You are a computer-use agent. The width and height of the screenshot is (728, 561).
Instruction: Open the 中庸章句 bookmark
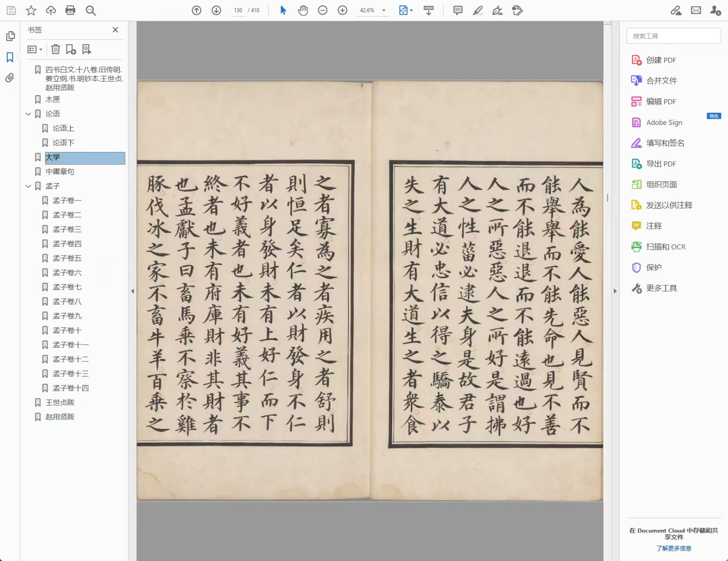pos(60,171)
